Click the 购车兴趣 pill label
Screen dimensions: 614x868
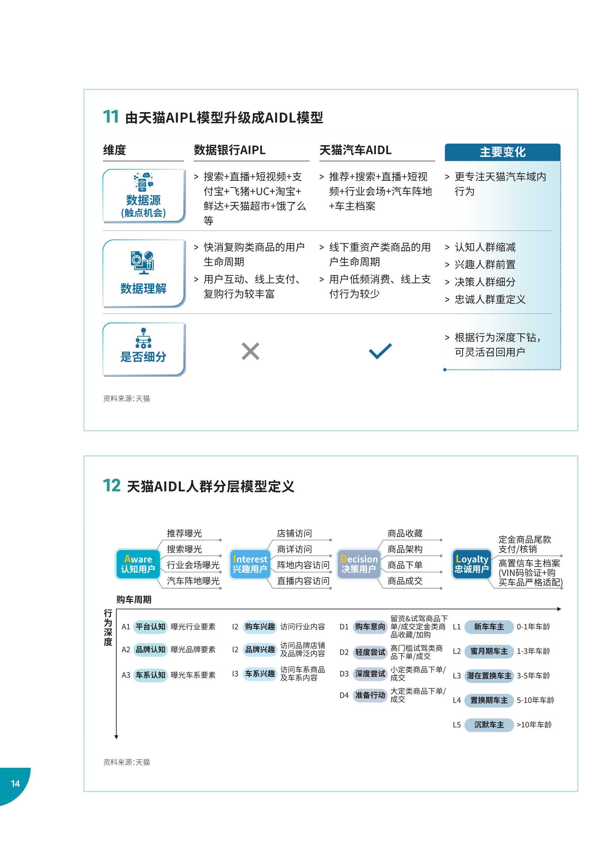coord(260,626)
